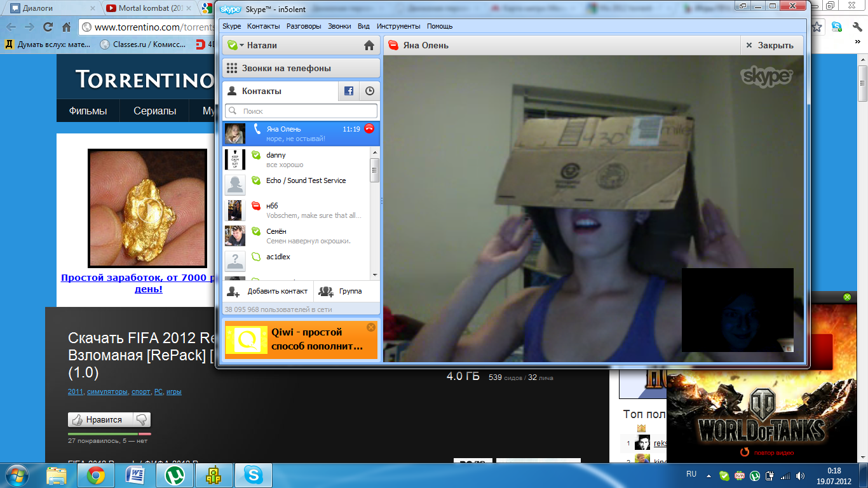Click Семён's avatar thumbnail
Image resolution: width=868 pixels, height=488 pixels.
coord(235,236)
